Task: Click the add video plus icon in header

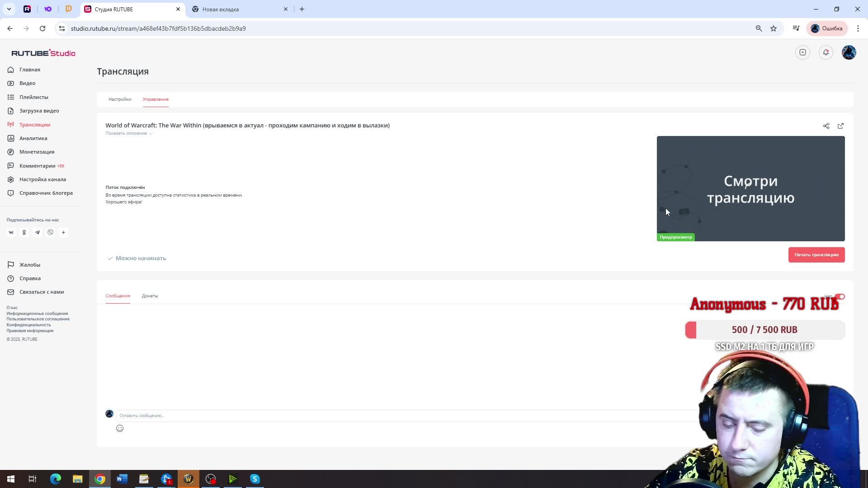Action: [802, 52]
